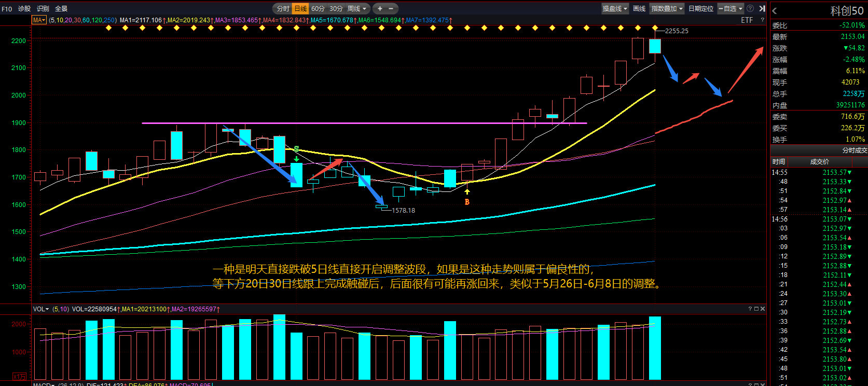The height and width of the screenshot is (386, 868).
Task: Jump to latest bar arrow icon
Action: [762, 8]
